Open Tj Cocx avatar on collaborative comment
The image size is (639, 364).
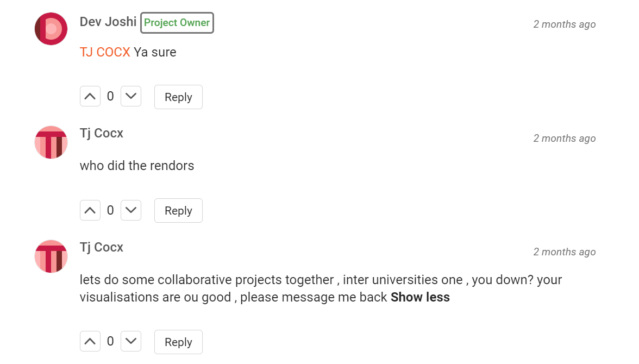pos(51,256)
